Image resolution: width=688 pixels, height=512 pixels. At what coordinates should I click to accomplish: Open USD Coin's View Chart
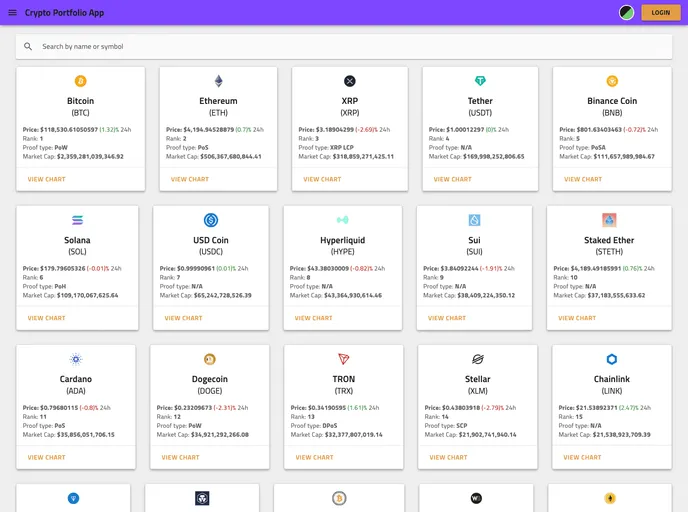coord(183,318)
